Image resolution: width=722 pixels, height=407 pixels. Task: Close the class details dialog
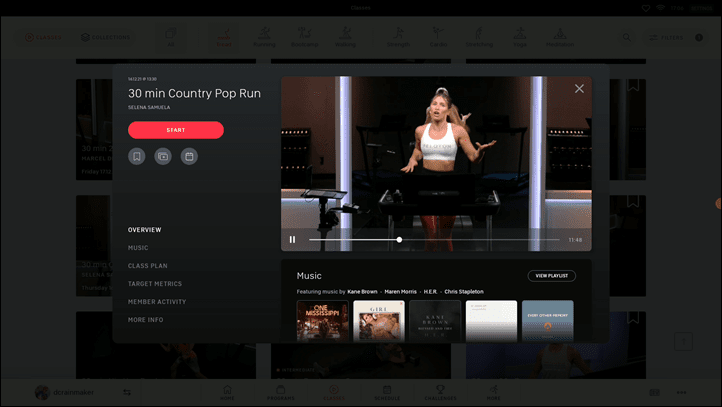pyautogui.click(x=579, y=88)
